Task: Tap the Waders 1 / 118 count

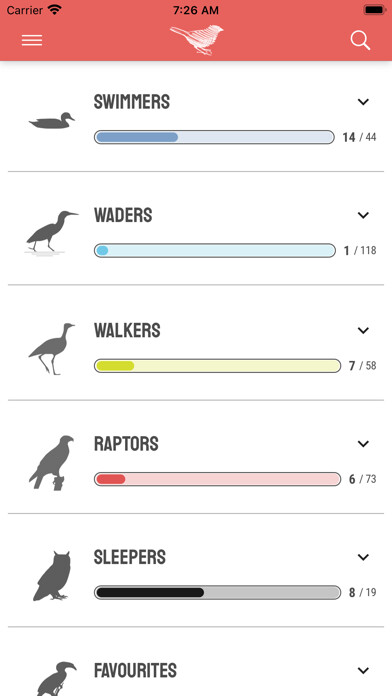Action: [x=360, y=250]
